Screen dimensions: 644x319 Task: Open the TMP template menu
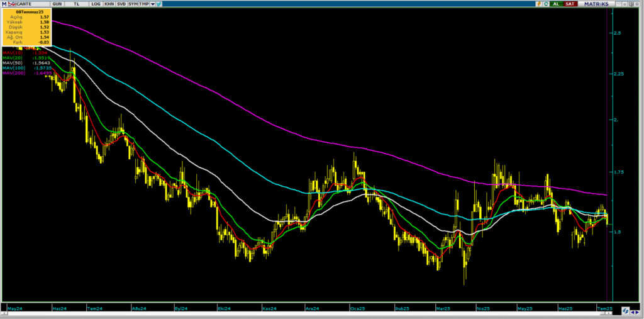[144, 4]
